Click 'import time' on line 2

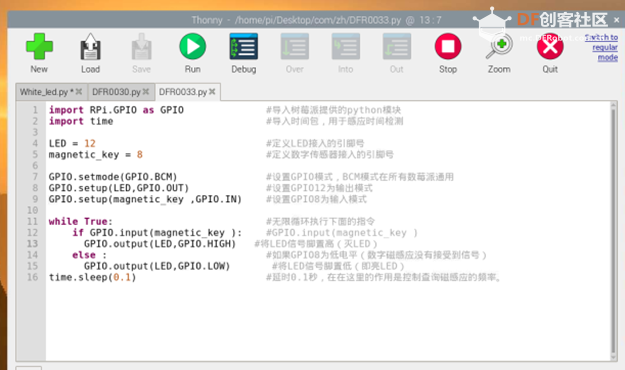point(81,121)
